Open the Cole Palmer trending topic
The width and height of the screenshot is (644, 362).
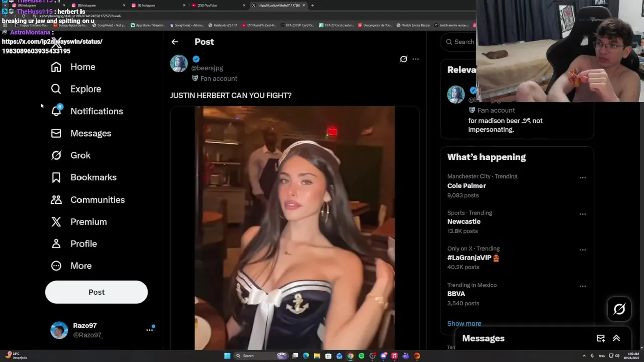click(466, 186)
